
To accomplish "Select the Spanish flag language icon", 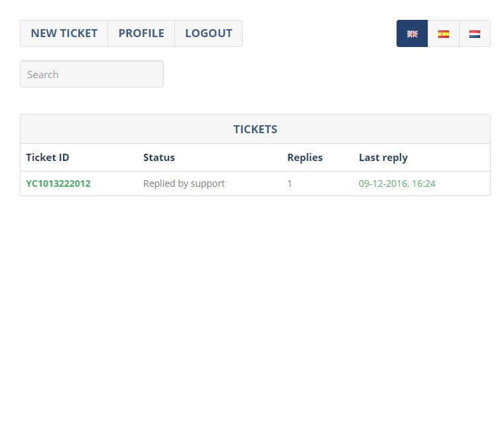I will [x=443, y=34].
